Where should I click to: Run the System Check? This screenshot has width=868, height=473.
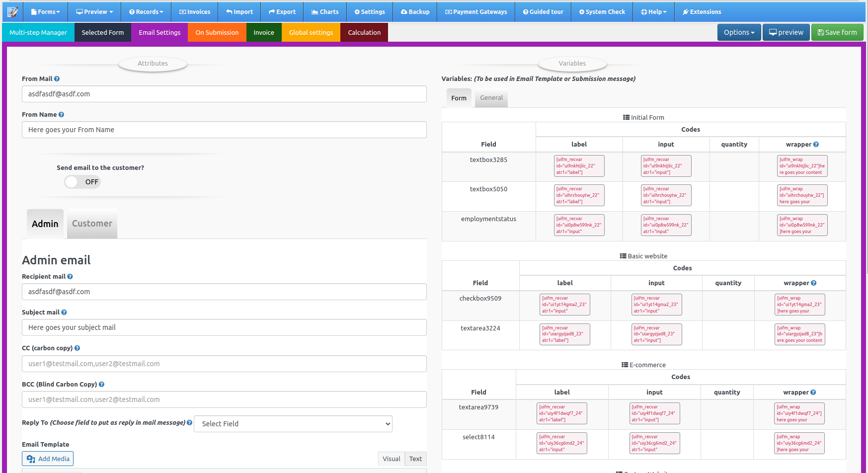(x=602, y=11)
